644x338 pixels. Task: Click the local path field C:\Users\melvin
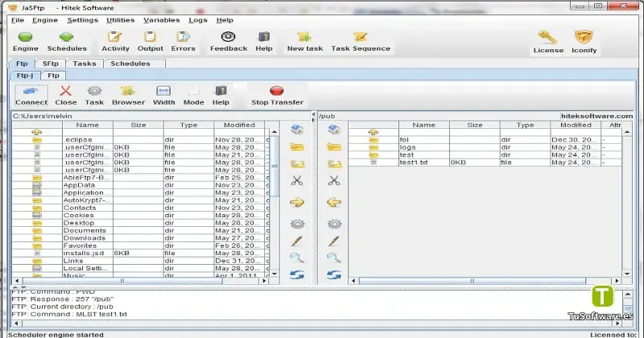point(161,116)
